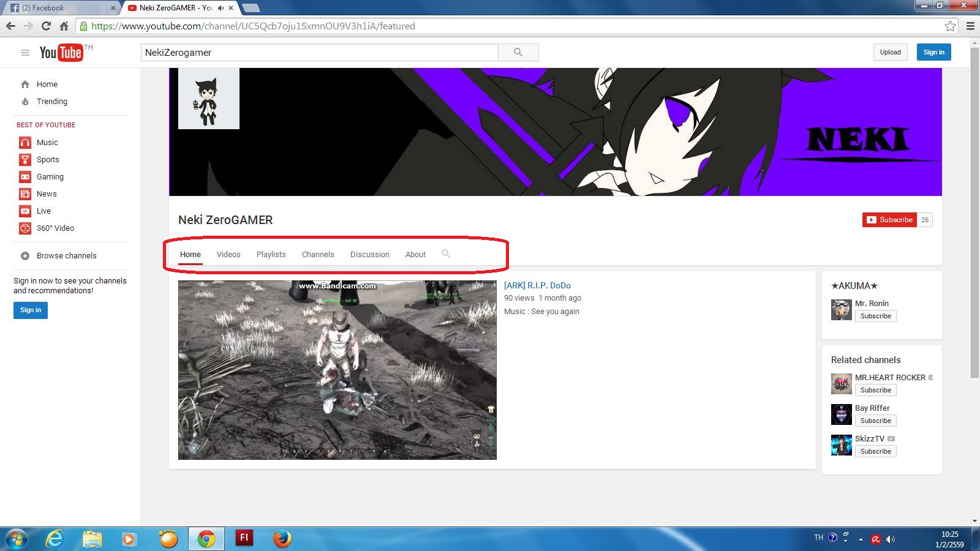Go to the YouTube logo homepage
The height and width of the screenshot is (551, 980).
[61, 53]
